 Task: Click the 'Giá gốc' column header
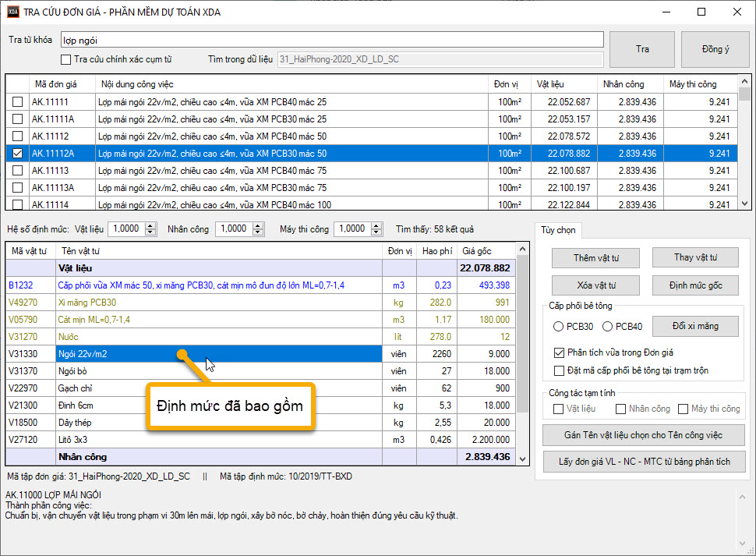click(486, 251)
